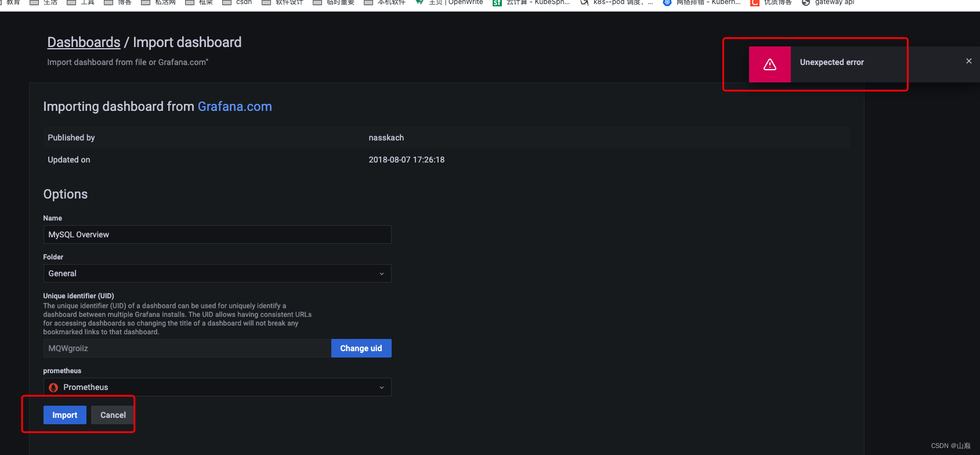Screen dimensions: 980x455
Task: Click the Unique identifier (UID) label
Action: [78, 296]
